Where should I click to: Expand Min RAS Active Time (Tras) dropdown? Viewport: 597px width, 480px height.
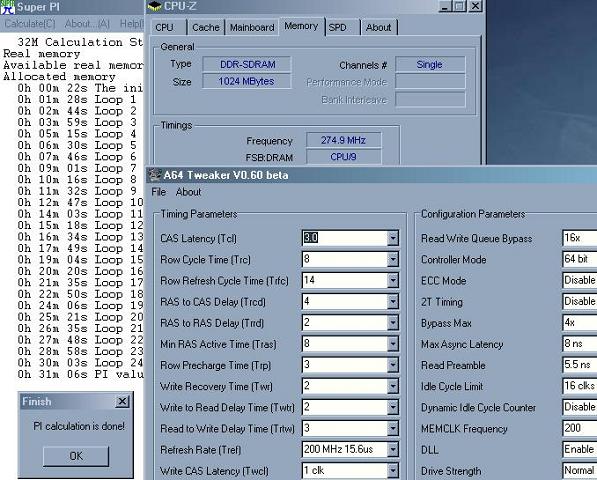click(392, 344)
